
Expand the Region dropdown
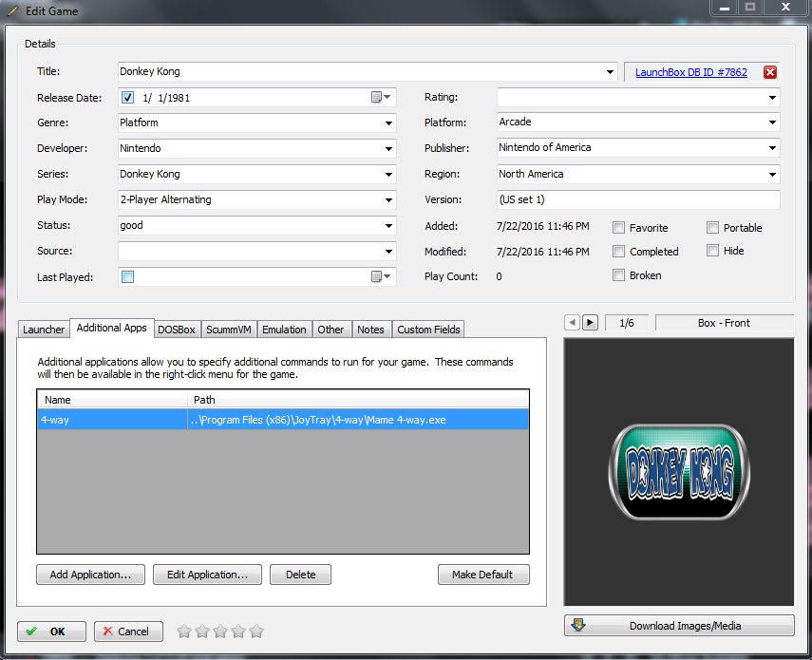click(x=772, y=175)
